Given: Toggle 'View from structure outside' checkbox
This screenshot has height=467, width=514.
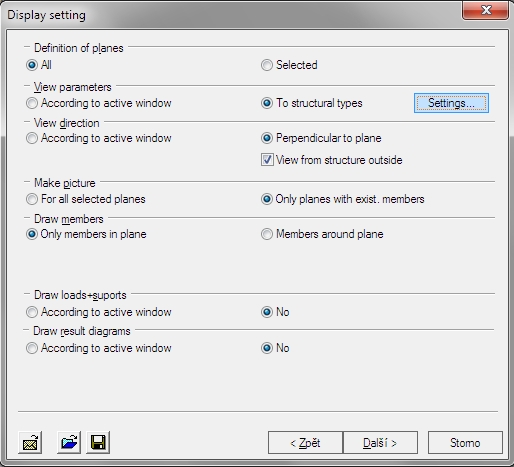Looking at the screenshot, I should pyautogui.click(x=332, y=160).
